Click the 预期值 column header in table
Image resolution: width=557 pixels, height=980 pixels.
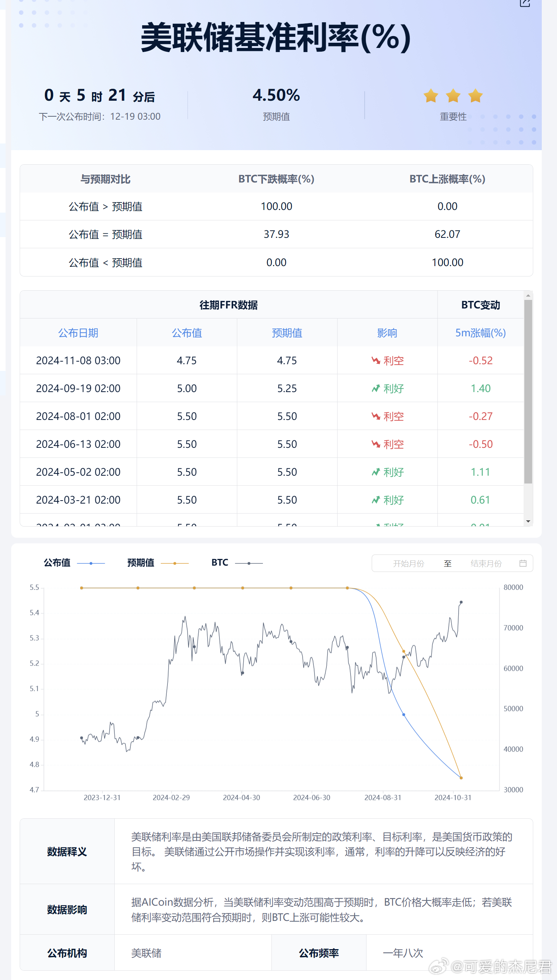tap(287, 333)
